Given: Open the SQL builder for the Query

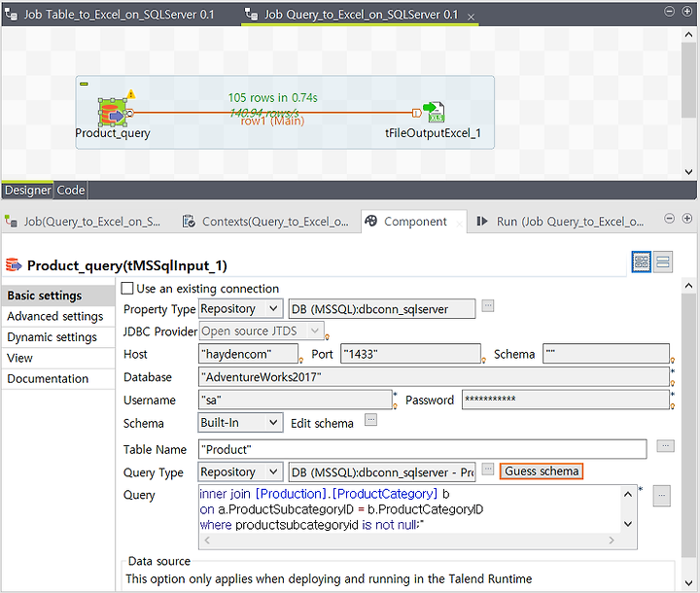Looking at the screenshot, I should point(662,496).
